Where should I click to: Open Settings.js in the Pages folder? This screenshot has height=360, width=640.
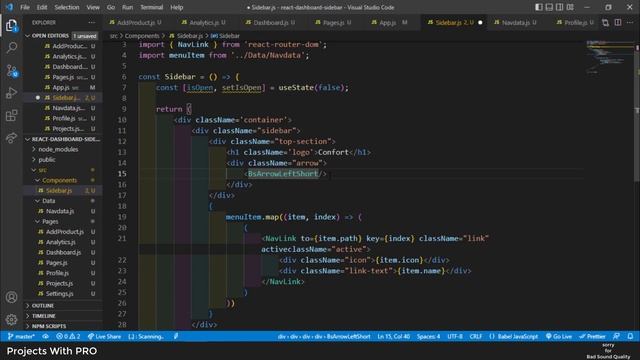point(59,293)
